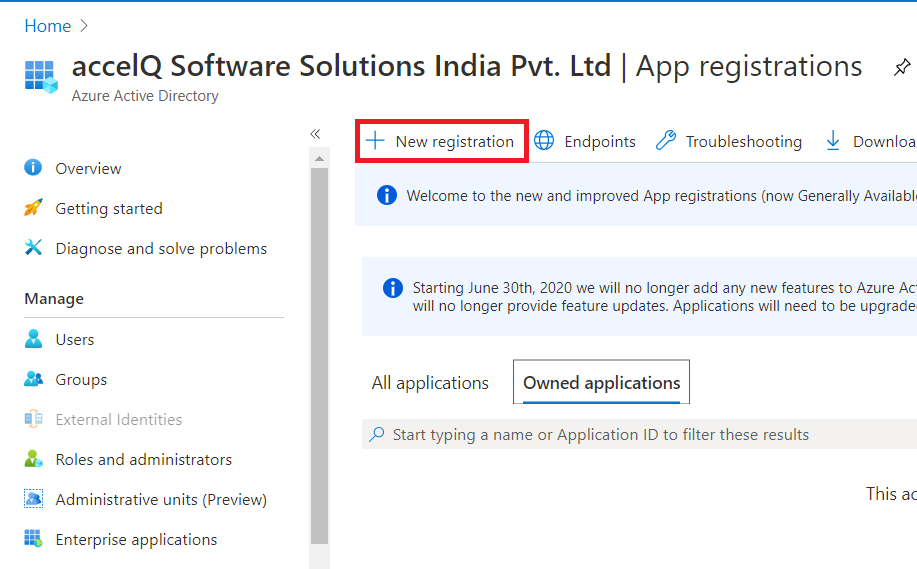Open Troubleshooting from the toolbar

coord(743,142)
